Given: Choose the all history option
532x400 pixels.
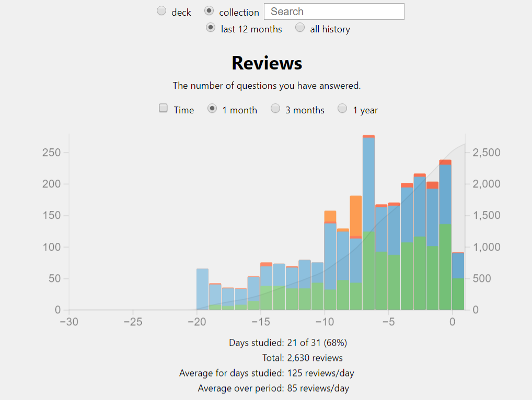Looking at the screenshot, I should [x=300, y=28].
